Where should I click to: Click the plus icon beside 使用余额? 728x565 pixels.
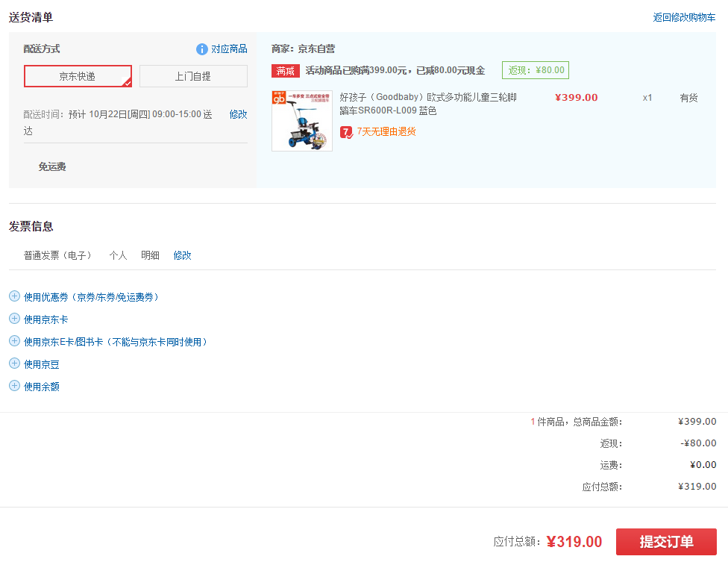[x=14, y=385]
